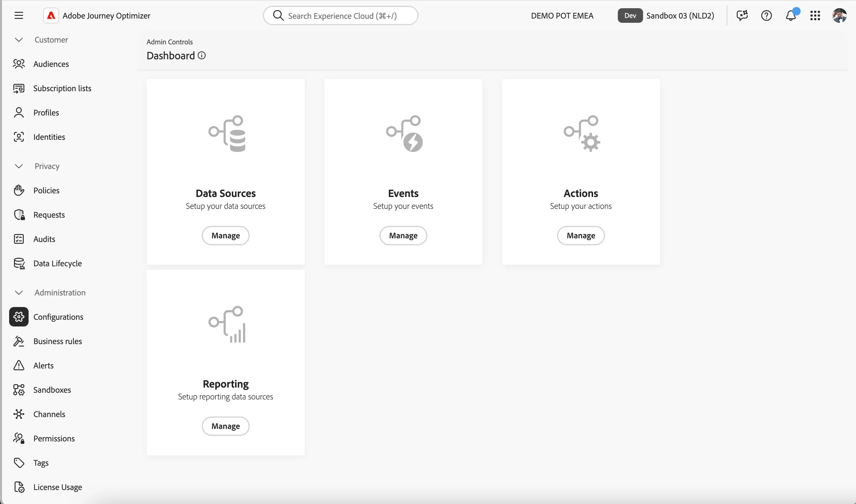Click the Actions card gear illustration
The height and width of the screenshot is (504, 856).
[x=582, y=134]
